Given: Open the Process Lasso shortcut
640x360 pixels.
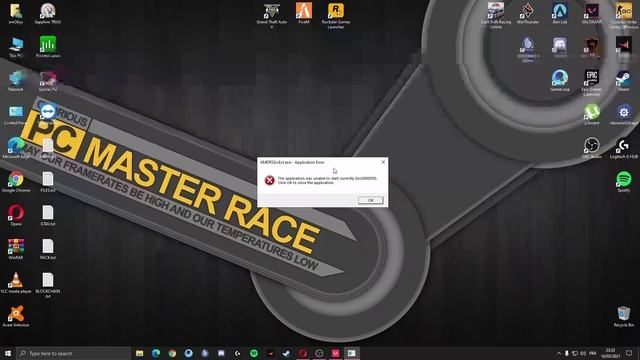Looking at the screenshot, I should 48,47.
